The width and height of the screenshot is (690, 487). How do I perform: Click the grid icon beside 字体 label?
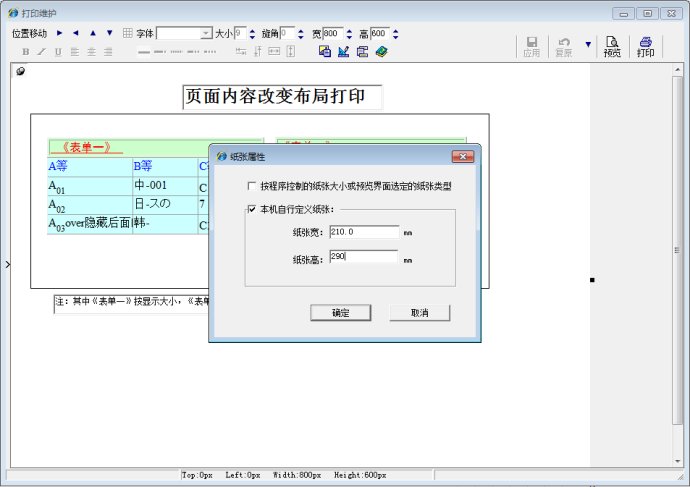click(127, 33)
